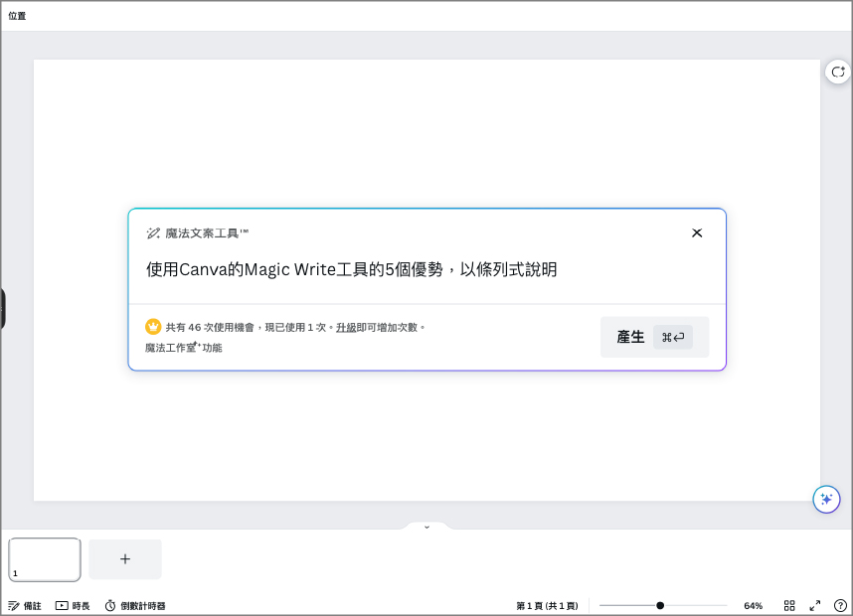This screenshot has width=853, height=616.
Task: Click the 魔法文案工具 title label
Action: click(207, 233)
